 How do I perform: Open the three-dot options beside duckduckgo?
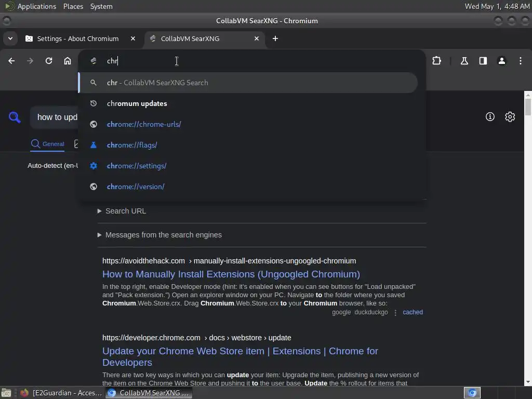(x=395, y=312)
